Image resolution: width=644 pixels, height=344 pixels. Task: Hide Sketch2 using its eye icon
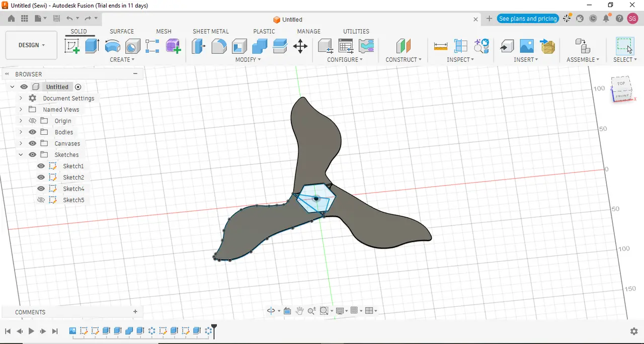41,177
